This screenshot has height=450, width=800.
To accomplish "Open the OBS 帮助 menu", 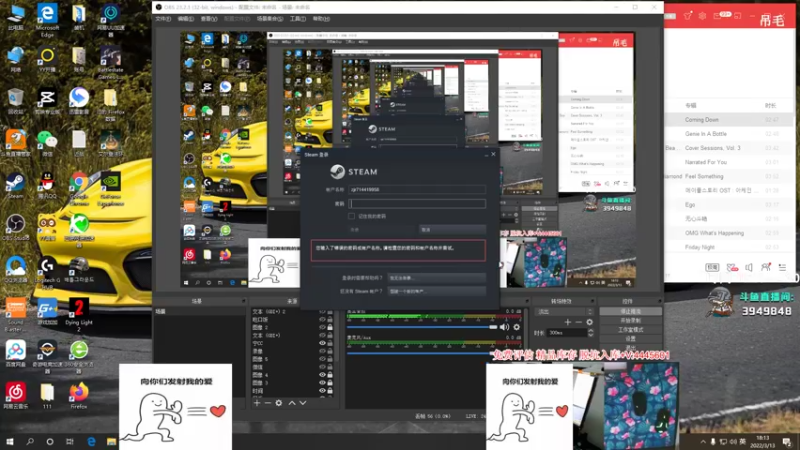I will 321,19.
